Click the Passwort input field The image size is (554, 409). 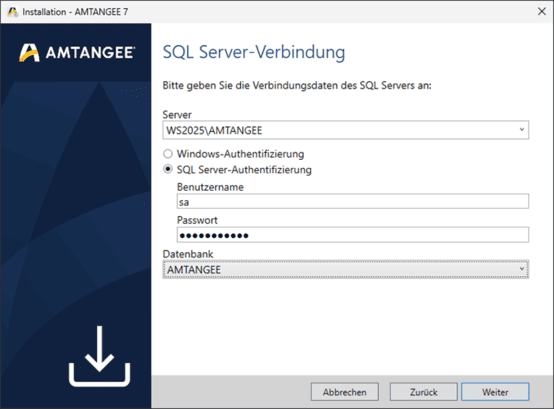point(353,235)
